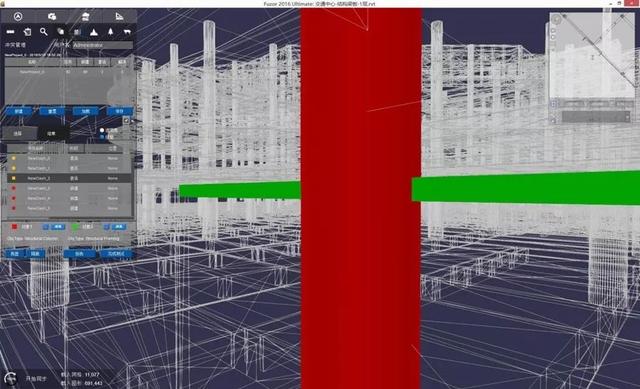Click the tree vegetation tool icon
The image size is (640, 389).
click(x=110, y=31)
